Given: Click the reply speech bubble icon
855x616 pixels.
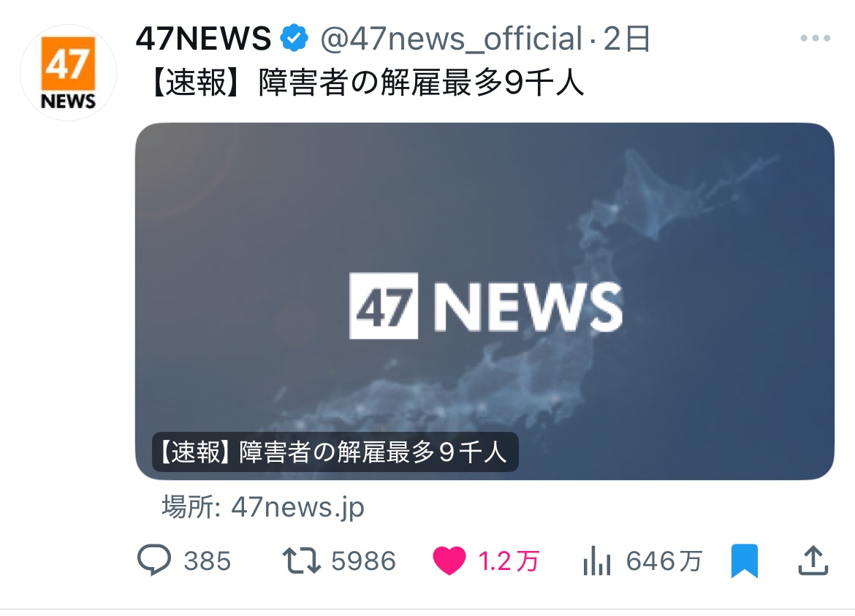Looking at the screenshot, I should coord(153,560).
